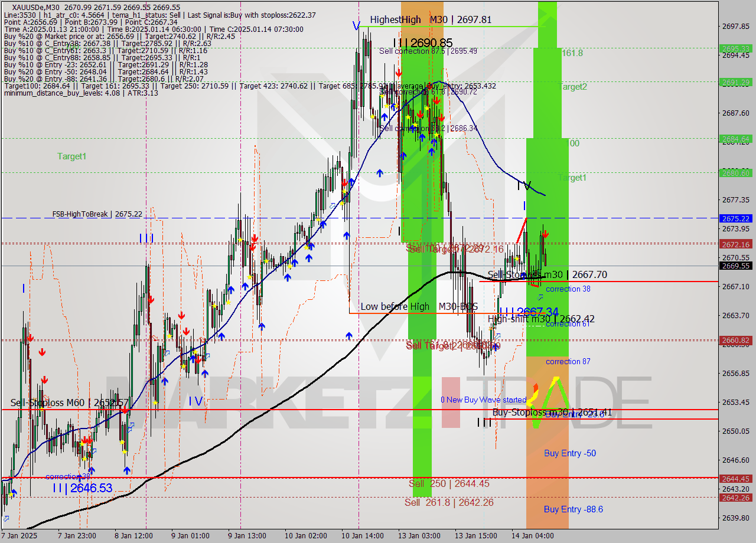Select the 2691.29 green price label
The width and height of the screenshot is (756, 543).
pos(735,82)
